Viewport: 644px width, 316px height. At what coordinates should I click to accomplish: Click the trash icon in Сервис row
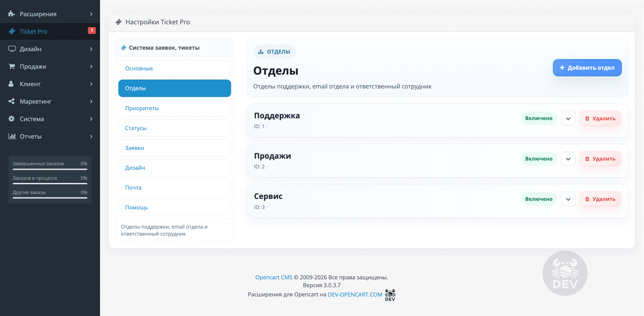point(587,199)
